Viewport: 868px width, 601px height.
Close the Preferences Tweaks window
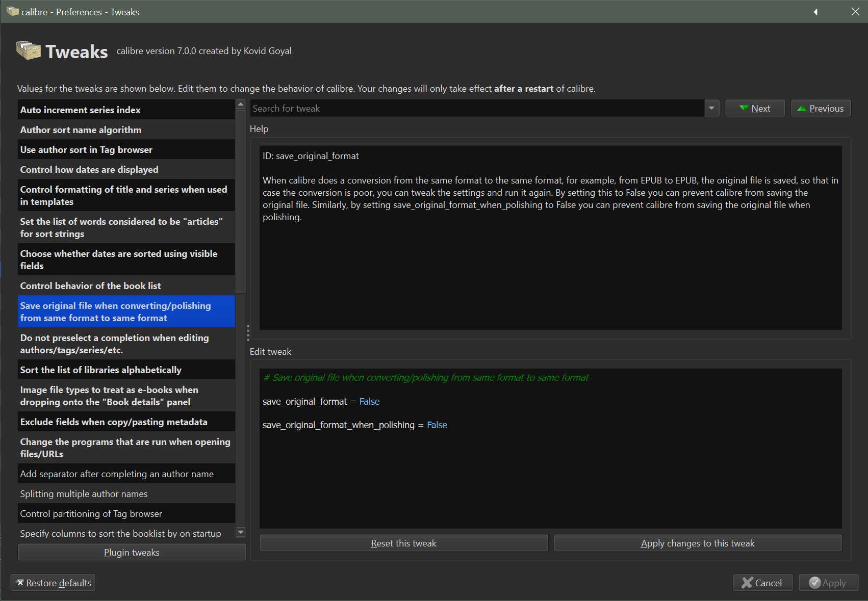coord(855,12)
